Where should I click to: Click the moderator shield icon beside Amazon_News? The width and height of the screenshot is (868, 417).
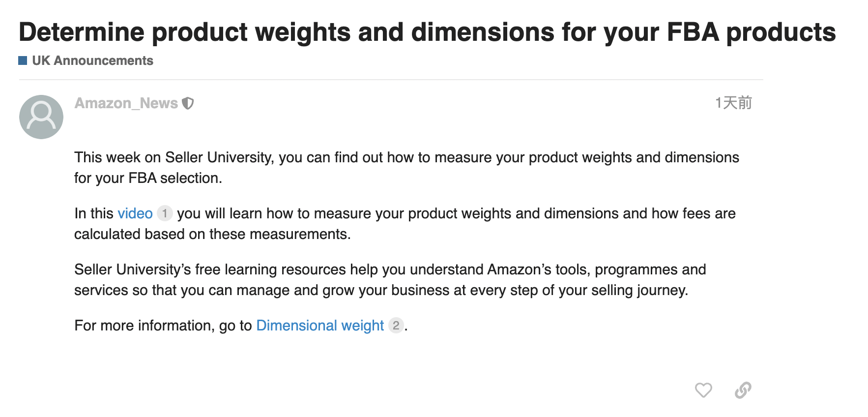coord(188,103)
